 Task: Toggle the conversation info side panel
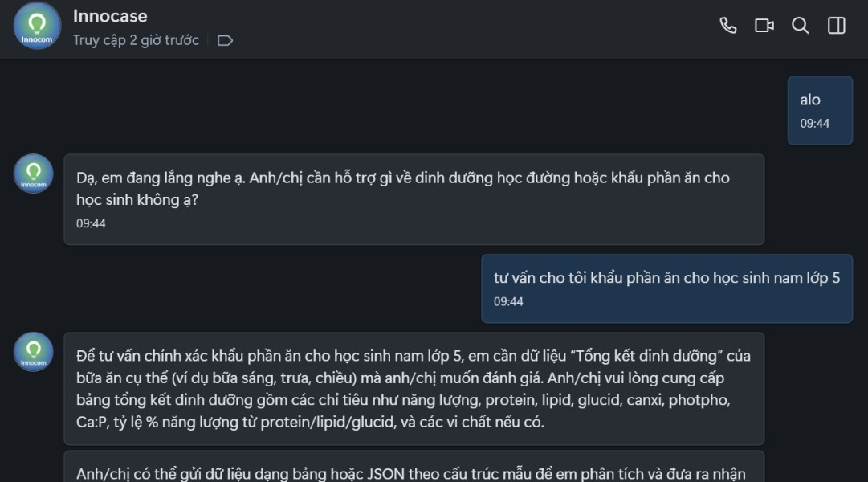[x=836, y=25]
